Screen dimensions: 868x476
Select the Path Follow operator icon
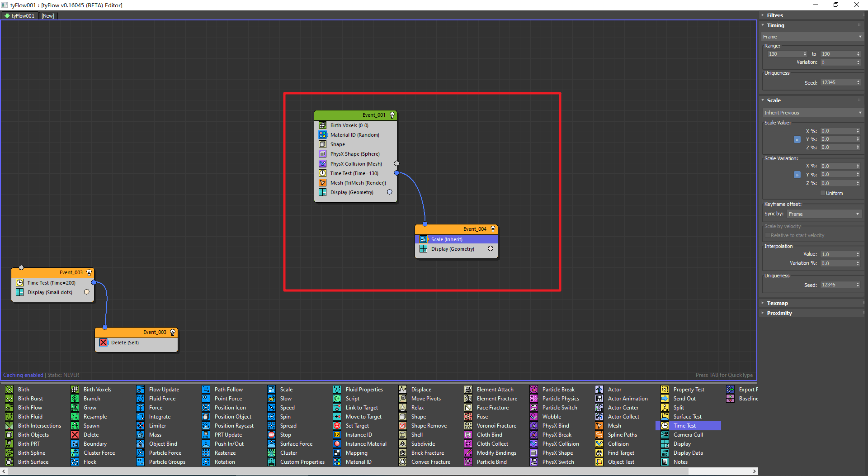point(206,390)
